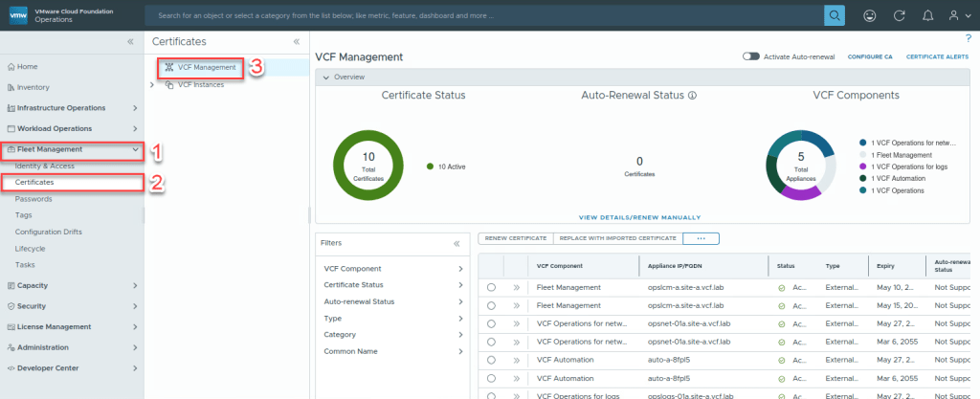Open Passwords menu item

33,199
